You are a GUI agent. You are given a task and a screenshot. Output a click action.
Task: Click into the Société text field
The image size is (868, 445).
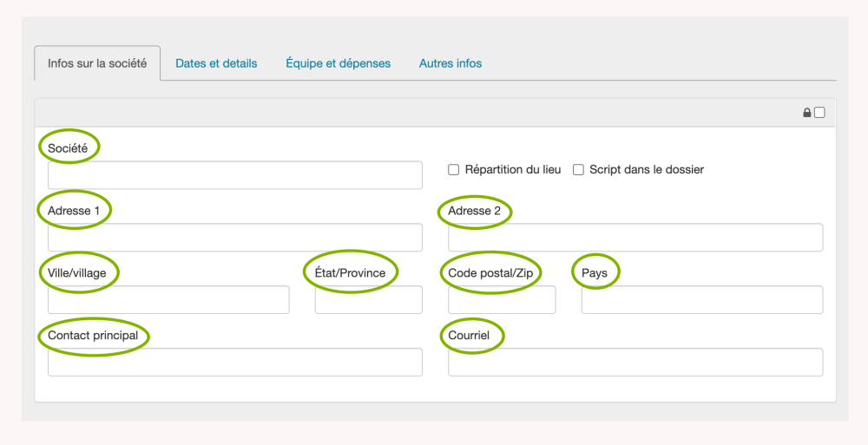tap(234, 175)
